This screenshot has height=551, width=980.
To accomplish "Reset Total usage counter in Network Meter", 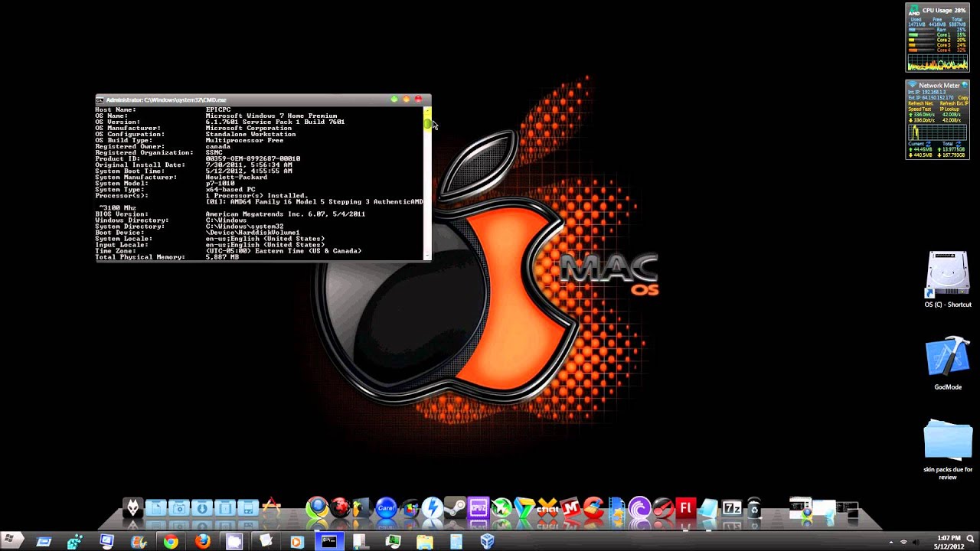I will [x=959, y=144].
